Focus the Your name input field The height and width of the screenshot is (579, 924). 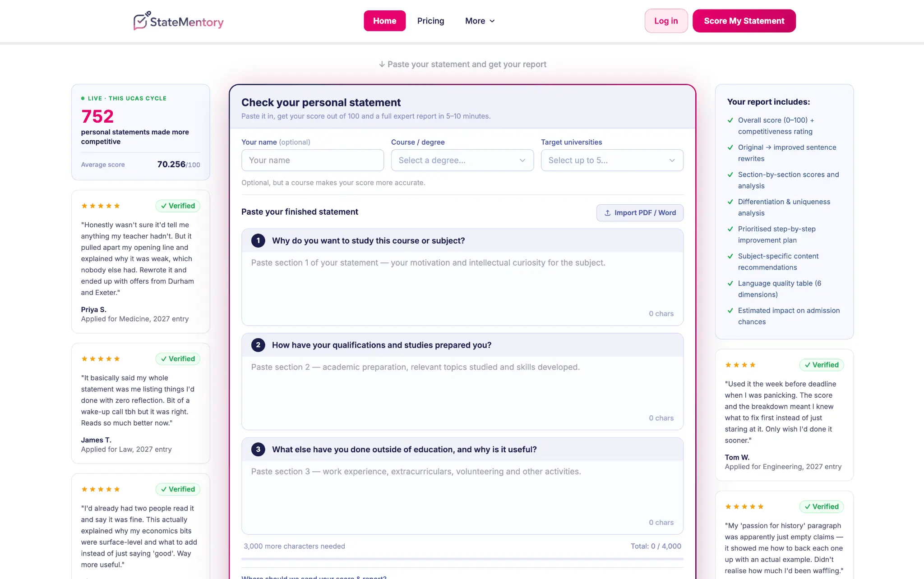[x=313, y=160]
